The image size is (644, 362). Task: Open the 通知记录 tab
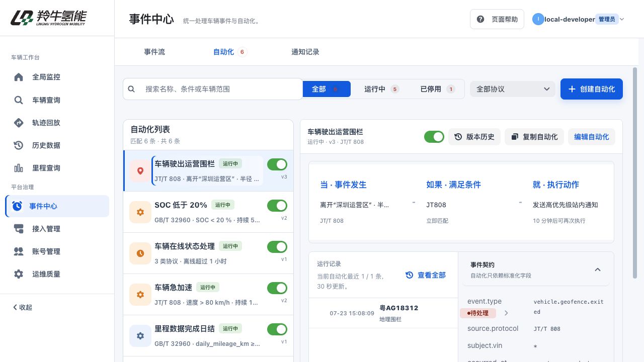(x=305, y=52)
